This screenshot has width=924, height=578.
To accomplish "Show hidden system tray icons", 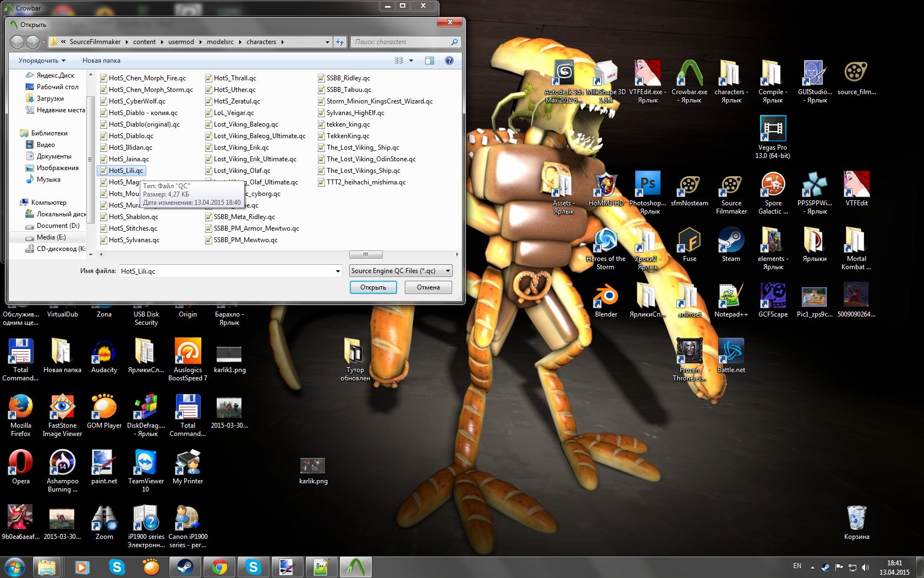I will (812, 568).
